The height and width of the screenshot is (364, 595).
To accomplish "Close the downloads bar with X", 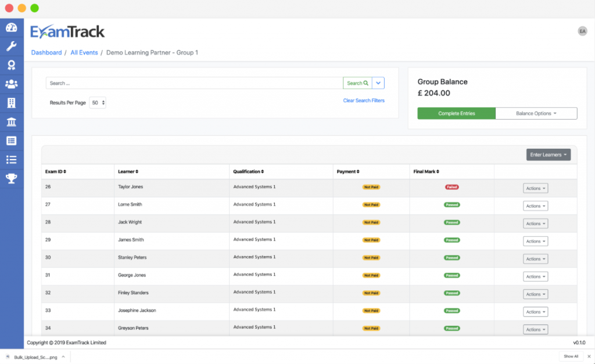I will tap(589, 356).
